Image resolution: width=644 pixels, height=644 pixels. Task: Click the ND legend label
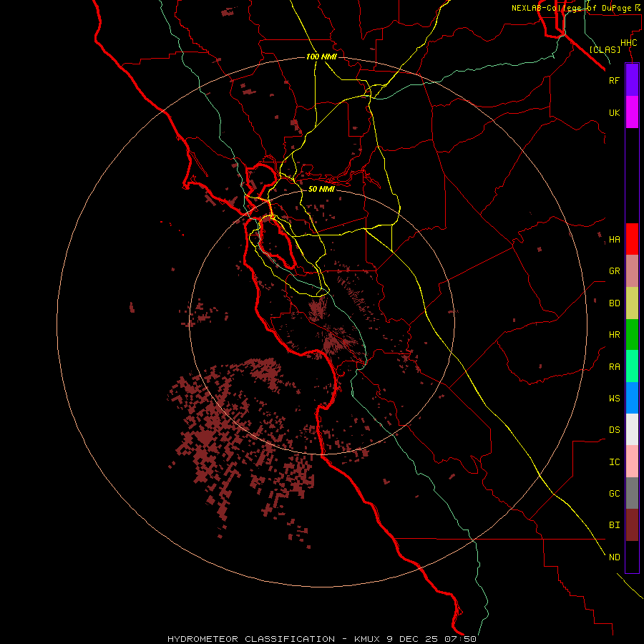click(x=614, y=557)
